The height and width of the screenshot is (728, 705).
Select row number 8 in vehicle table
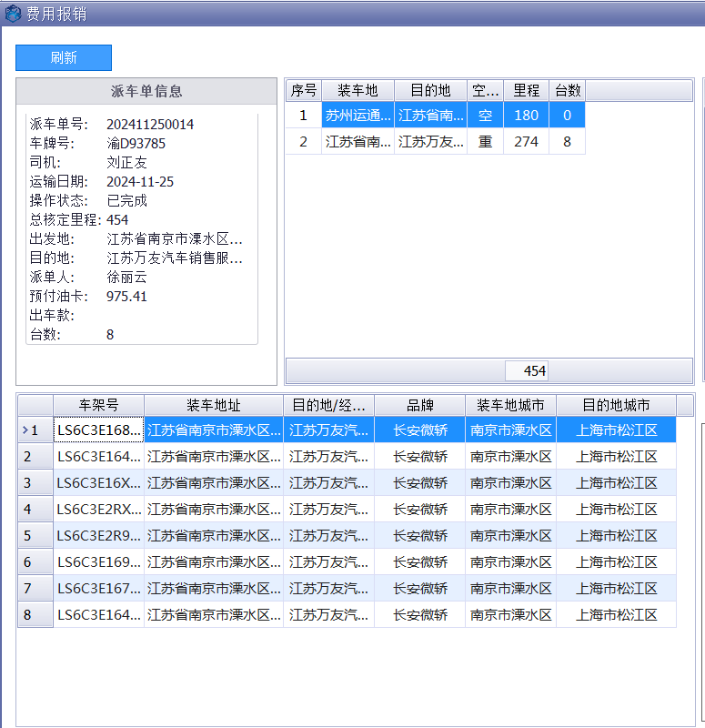pos(35,615)
